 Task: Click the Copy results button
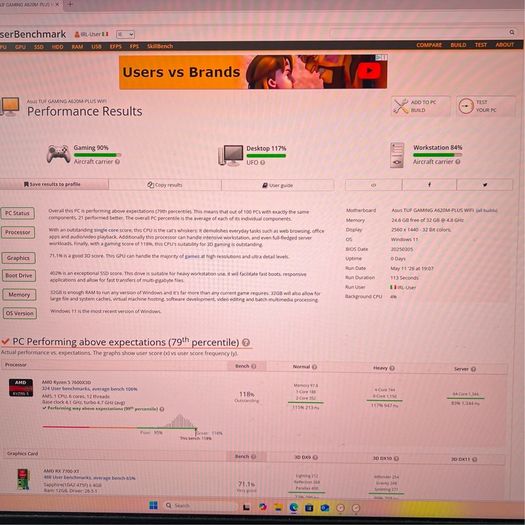click(165, 185)
